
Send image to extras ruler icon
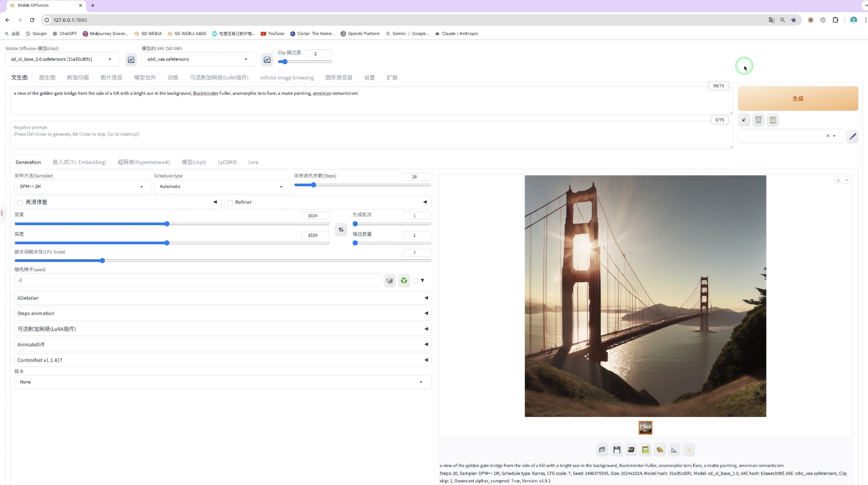pos(674,450)
